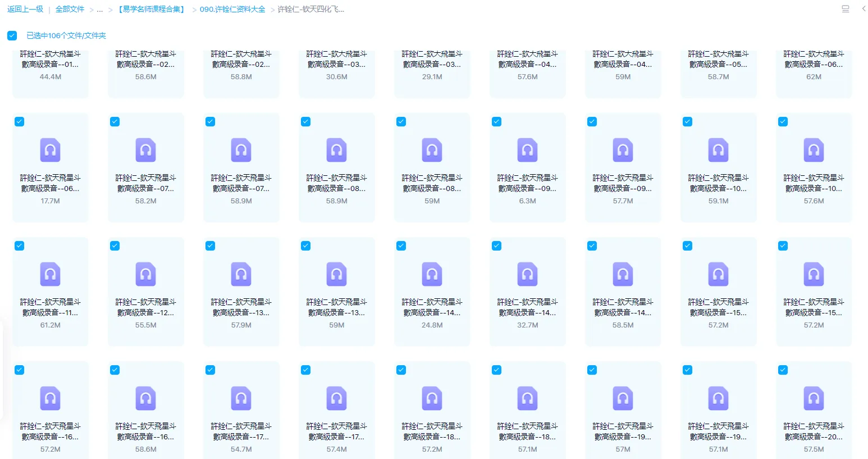Image resolution: width=868 pixels, height=459 pixels.
Task: Expand the ... breadcrumb ellipsis
Action: pyautogui.click(x=100, y=9)
